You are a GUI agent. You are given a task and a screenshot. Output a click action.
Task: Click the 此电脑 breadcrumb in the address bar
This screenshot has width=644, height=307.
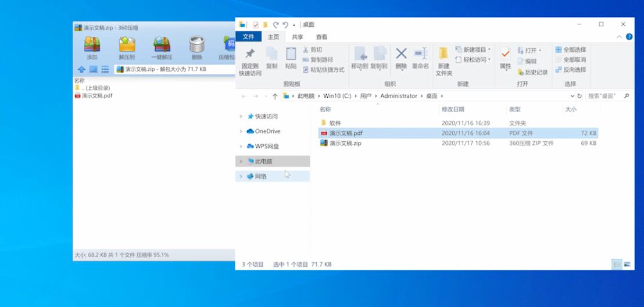pos(306,96)
